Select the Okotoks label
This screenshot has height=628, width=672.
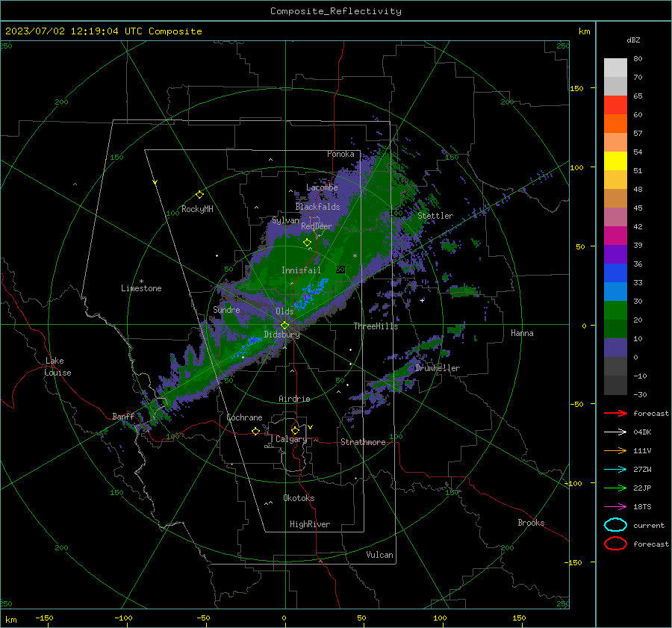(299, 498)
